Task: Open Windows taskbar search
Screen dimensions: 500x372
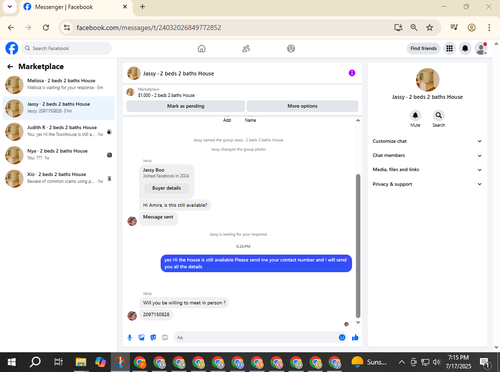Action: coord(35,362)
